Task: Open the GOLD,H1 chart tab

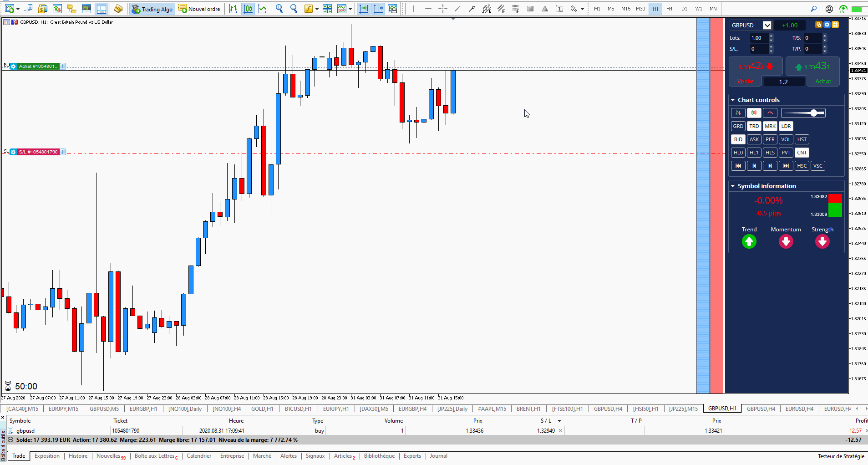Action: coord(262,409)
